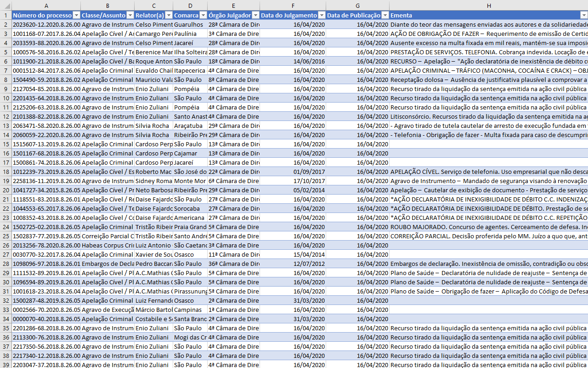Screen dimensions: 588x368
Task: Select the Ilha Solteira comarca cell
Action: 190,52
